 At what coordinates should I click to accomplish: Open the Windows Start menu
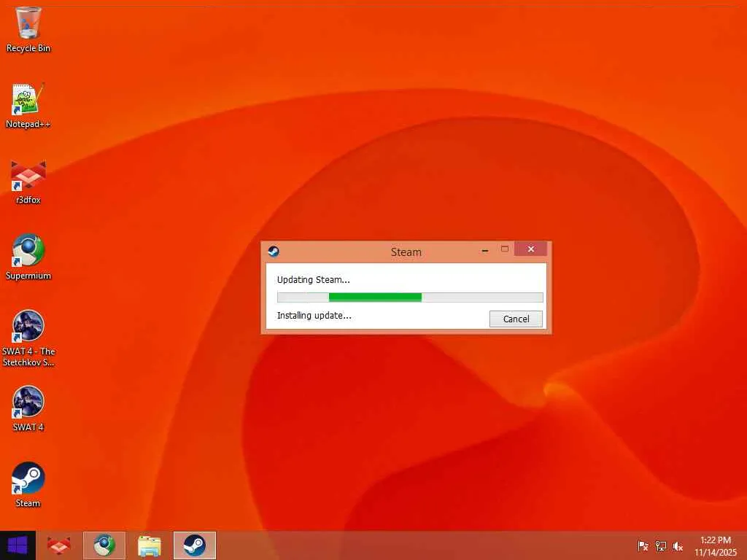click(x=18, y=545)
